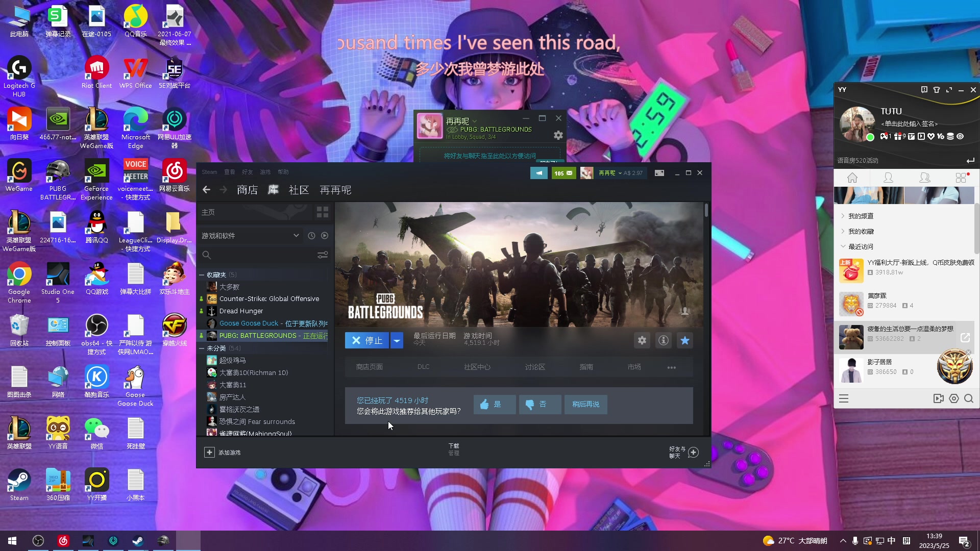The width and height of the screenshot is (980, 551).
Task: Open the 网易云音乐 desktop shortcut
Action: pyautogui.click(x=174, y=176)
